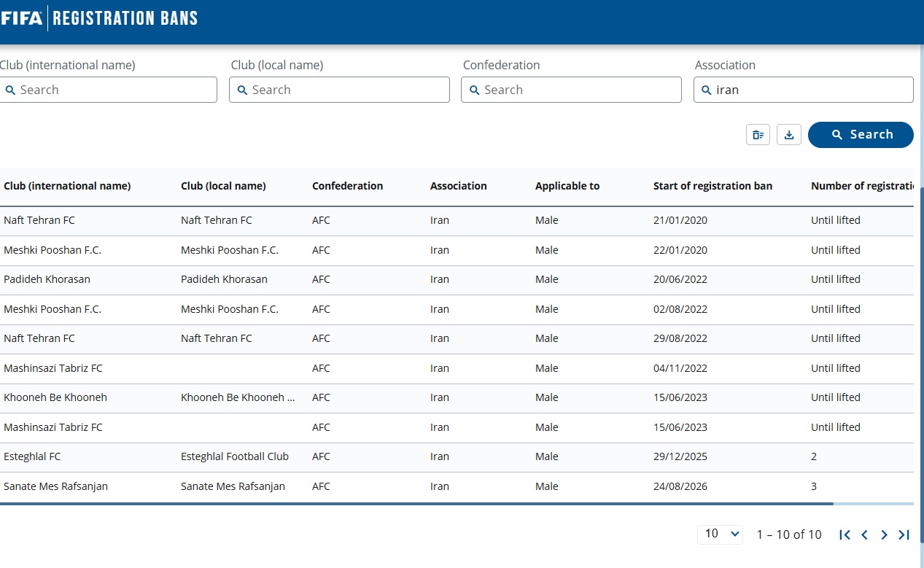Go to first page of results
This screenshot has height=568, width=924.
(845, 534)
